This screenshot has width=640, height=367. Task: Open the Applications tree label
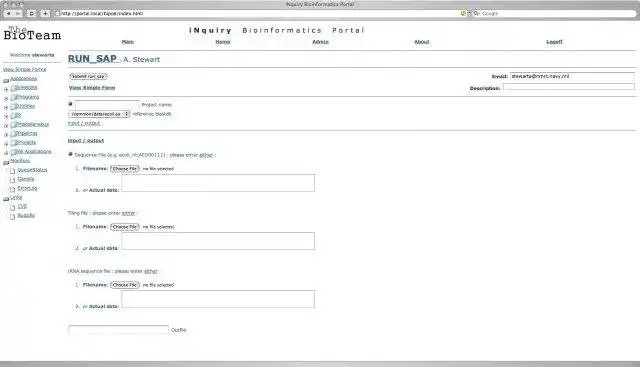pyautogui.click(x=23, y=79)
